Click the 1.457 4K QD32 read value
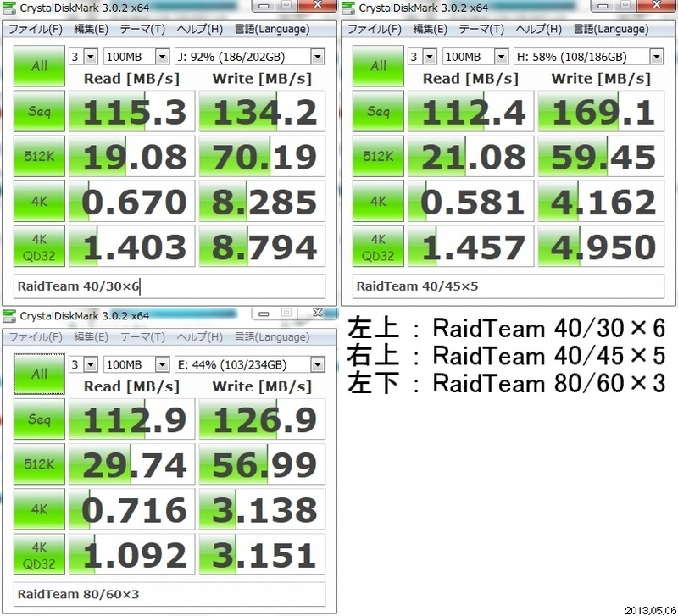The width and height of the screenshot is (678, 616). [x=471, y=246]
